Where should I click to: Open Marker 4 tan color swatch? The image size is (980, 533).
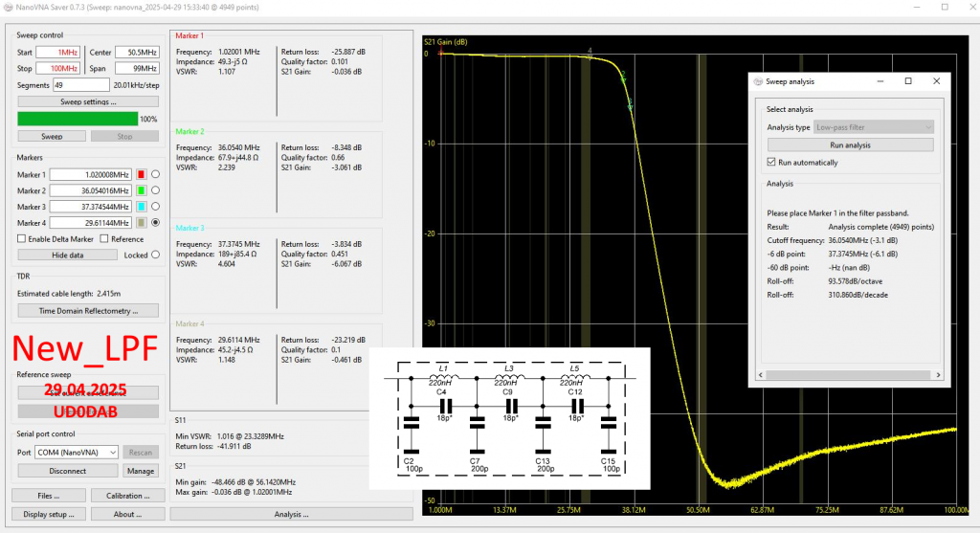142,222
